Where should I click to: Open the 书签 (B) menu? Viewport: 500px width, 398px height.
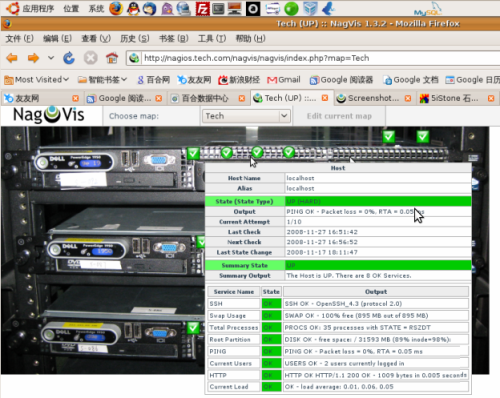tap(174, 39)
